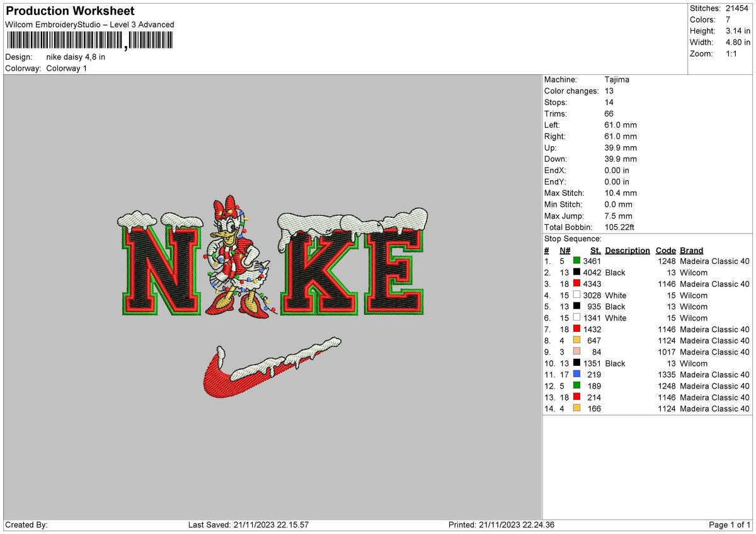756x534 pixels.
Task: Click the red swatch beside stitch count 1432
Action: point(576,329)
